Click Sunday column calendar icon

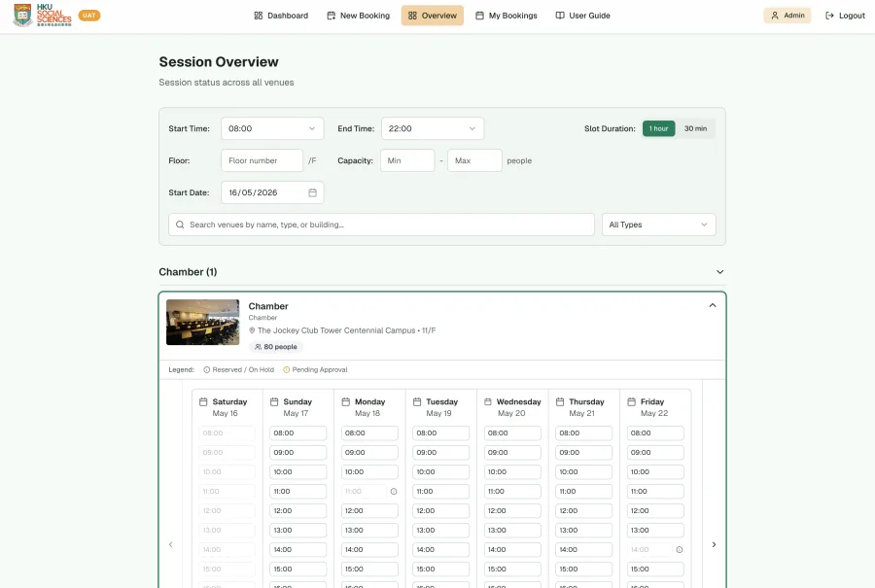pyautogui.click(x=274, y=401)
